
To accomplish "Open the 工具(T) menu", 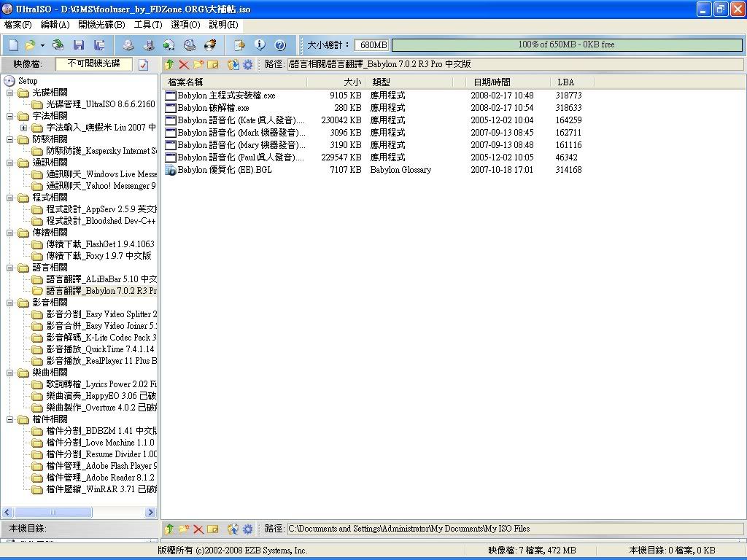I will pos(147,25).
